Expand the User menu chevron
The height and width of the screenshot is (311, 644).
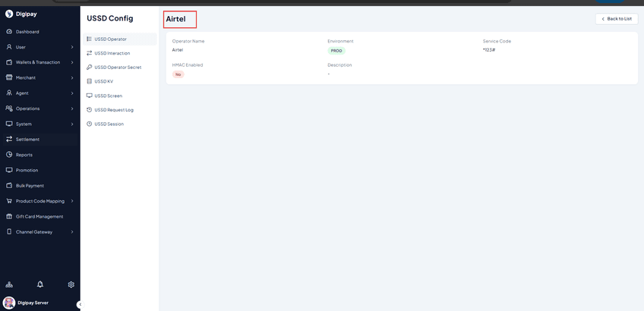click(x=72, y=47)
